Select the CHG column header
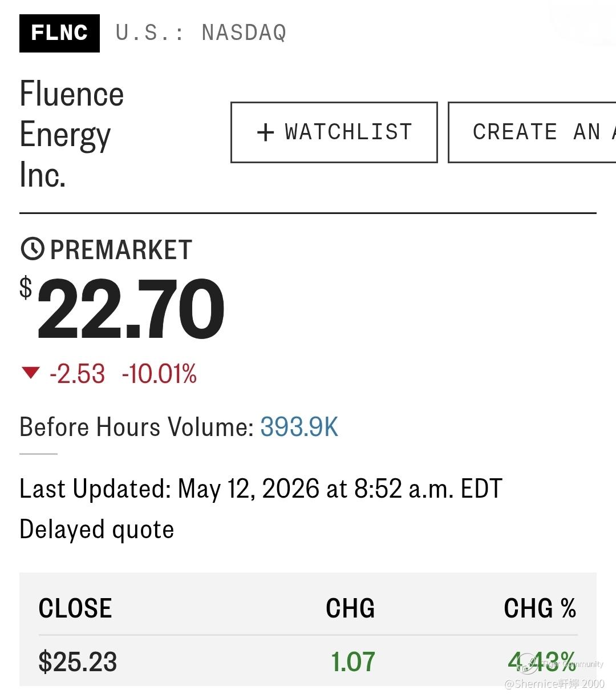Viewport: 616px width, 698px height. point(350,608)
